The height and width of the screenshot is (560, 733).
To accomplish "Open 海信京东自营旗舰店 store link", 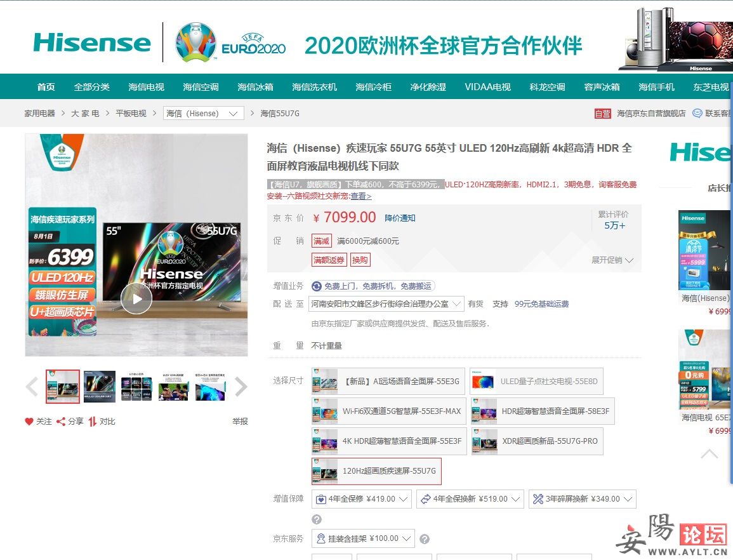I will 651,113.
